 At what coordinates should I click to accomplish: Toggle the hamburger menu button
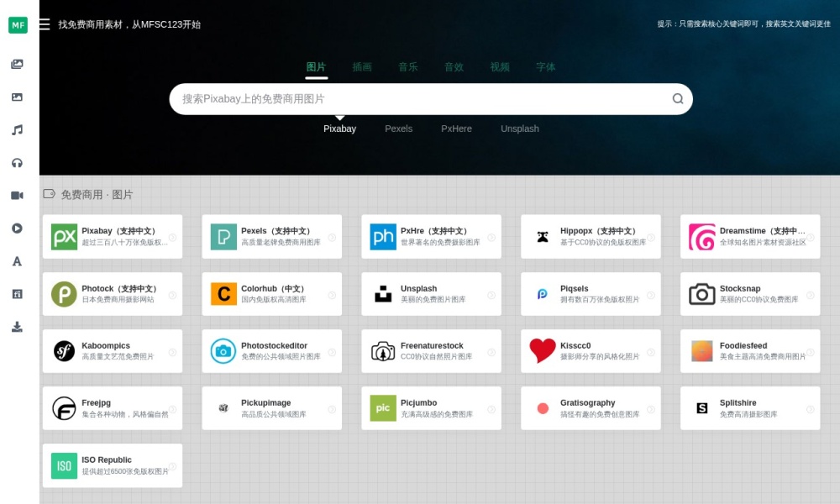pyautogui.click(x=45, y=24)
